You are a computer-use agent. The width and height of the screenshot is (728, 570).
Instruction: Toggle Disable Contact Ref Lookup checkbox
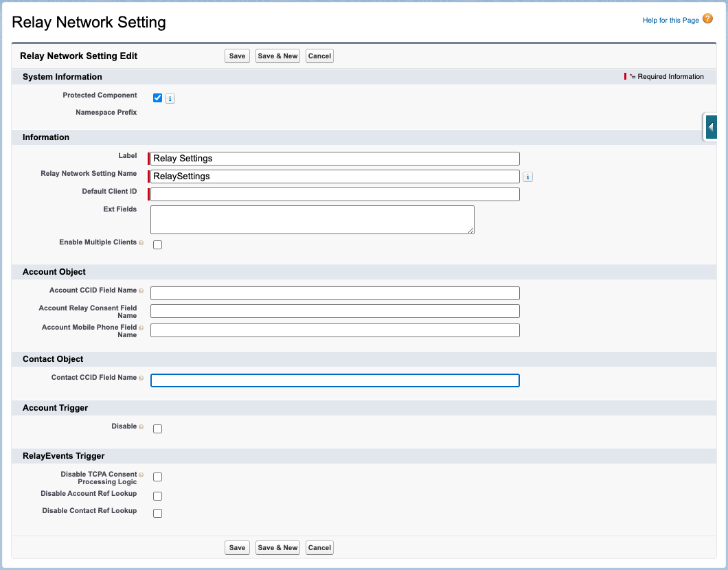(x=158, y=513)
